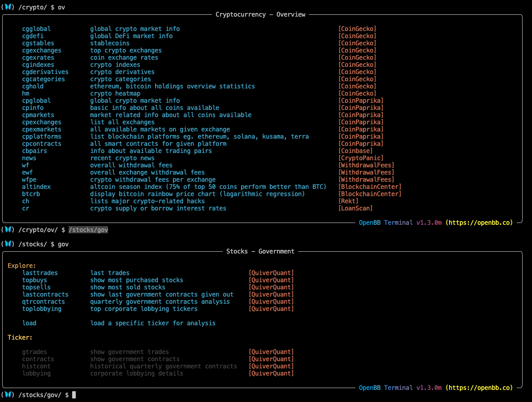Click the highlighted /stocks/gov command text
The image size is (532, 402).
[88, 230]
